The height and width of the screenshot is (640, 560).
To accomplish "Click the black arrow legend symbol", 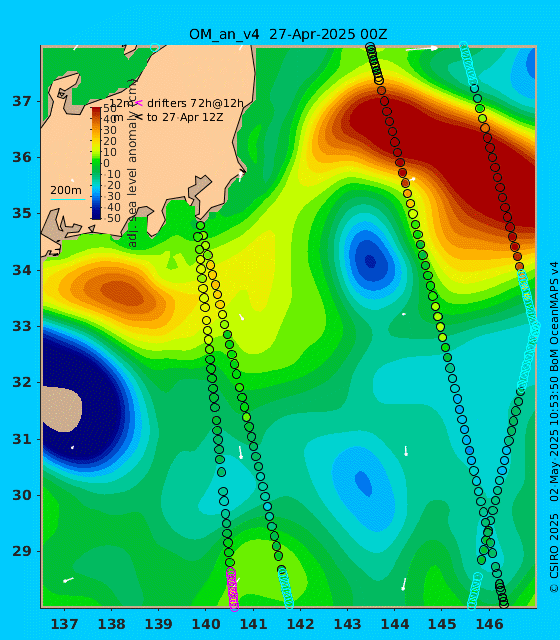I will (139, 117).
